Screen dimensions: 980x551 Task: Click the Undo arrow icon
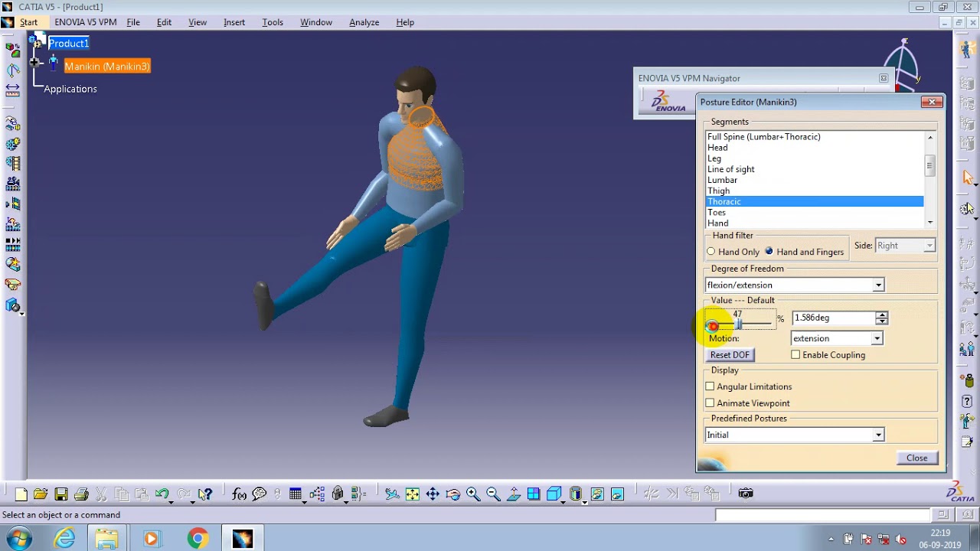tap(162, 494)
